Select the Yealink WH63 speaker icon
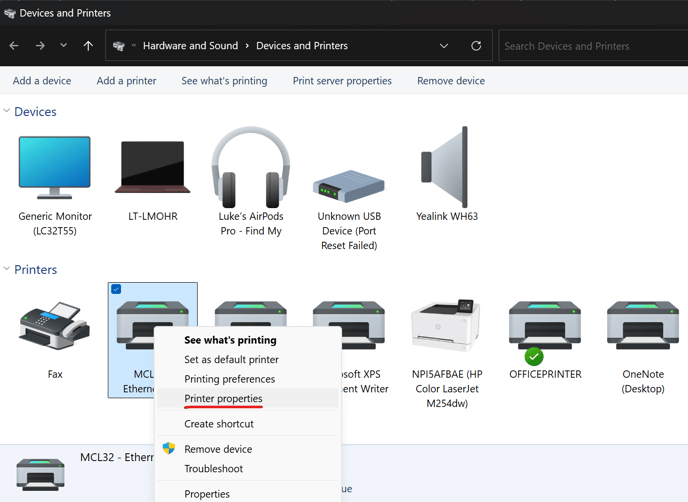The image size is (688, 502). (446, 168)
